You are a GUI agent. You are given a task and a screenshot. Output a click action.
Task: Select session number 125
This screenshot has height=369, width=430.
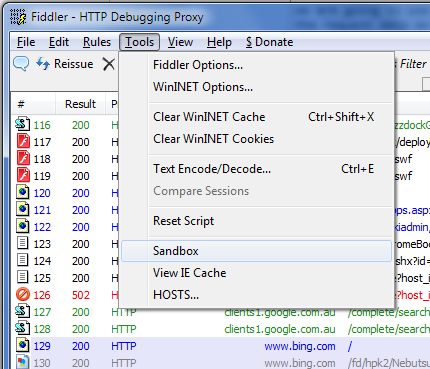42,278
